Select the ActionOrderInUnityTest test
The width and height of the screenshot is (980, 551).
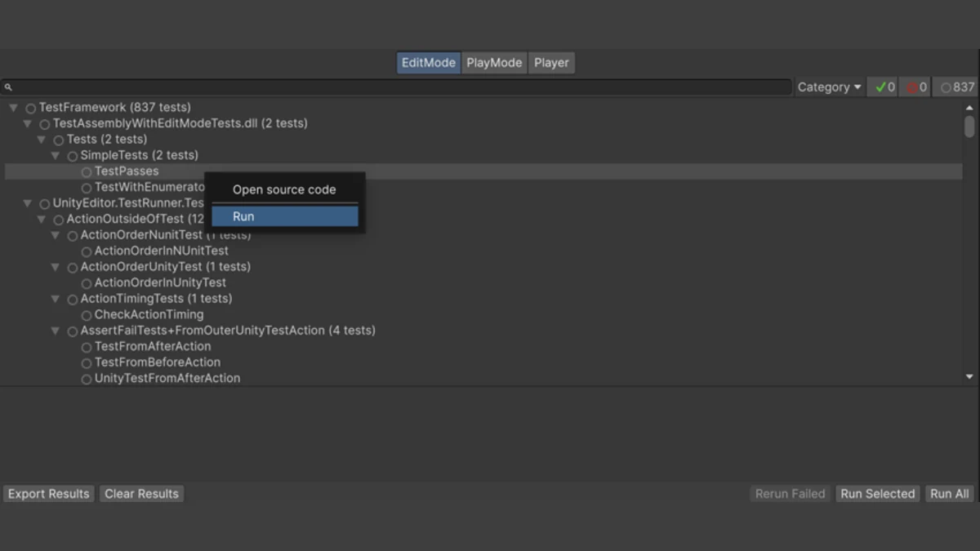(160, 282)
